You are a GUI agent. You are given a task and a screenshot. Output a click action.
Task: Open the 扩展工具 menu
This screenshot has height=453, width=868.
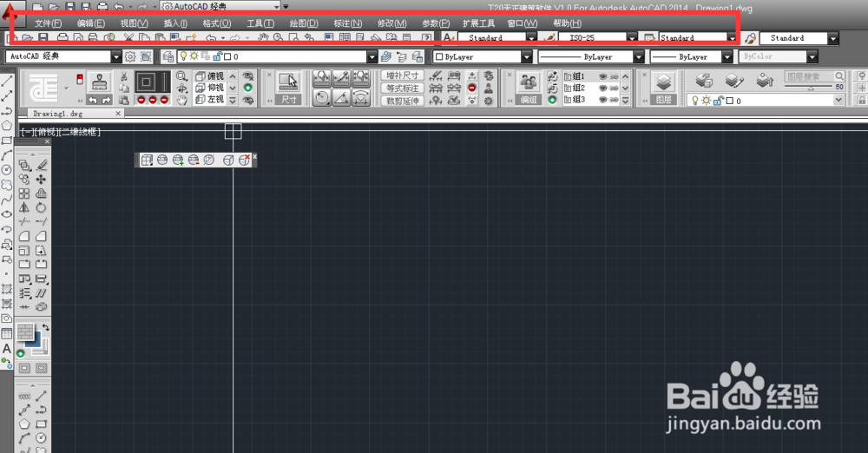[479, 23]
